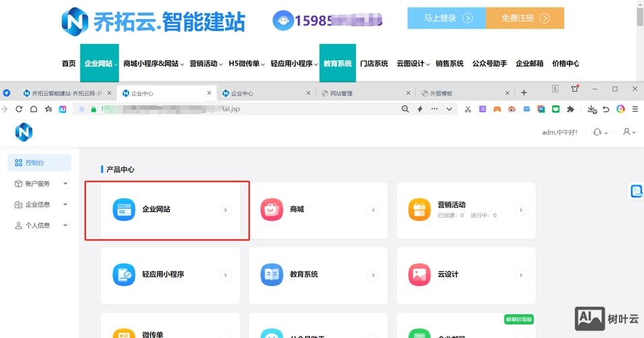644x338 pixels.
Task: Click the 马上登录 button
Action: [446, 18]
